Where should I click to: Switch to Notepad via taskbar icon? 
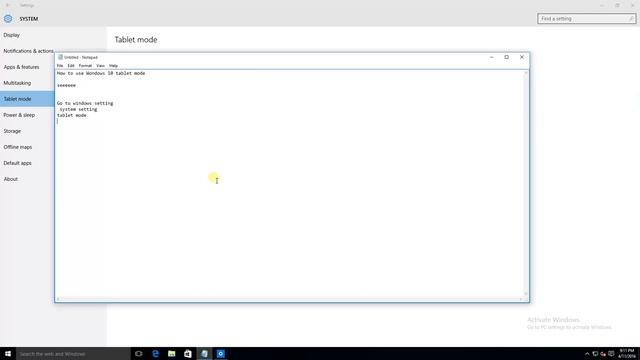pyautogui.click(x=204, y=353)
